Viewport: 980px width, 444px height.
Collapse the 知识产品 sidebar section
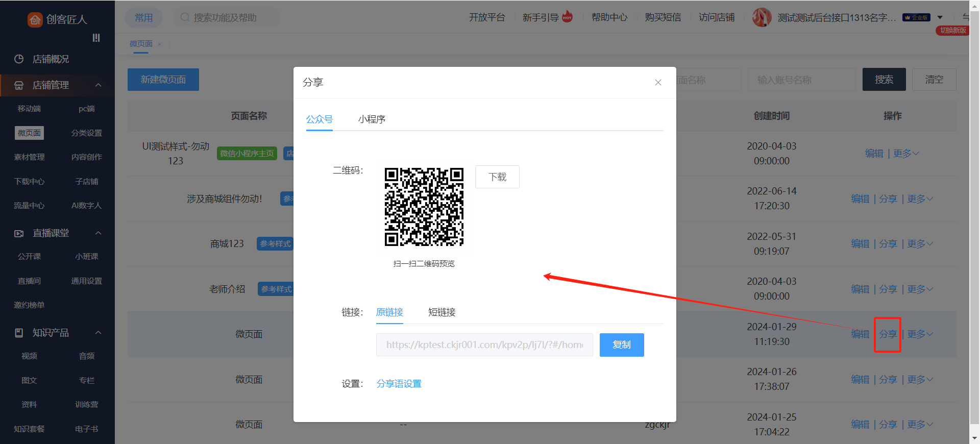tap(99, 333)
